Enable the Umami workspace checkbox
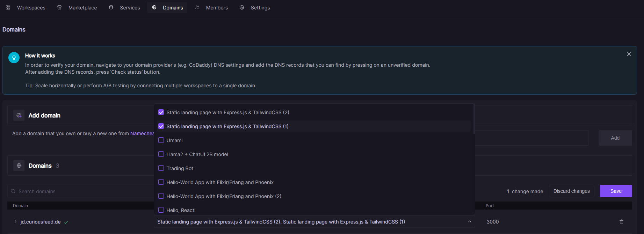This screenshot has width=644, height=234. [161, 140]
